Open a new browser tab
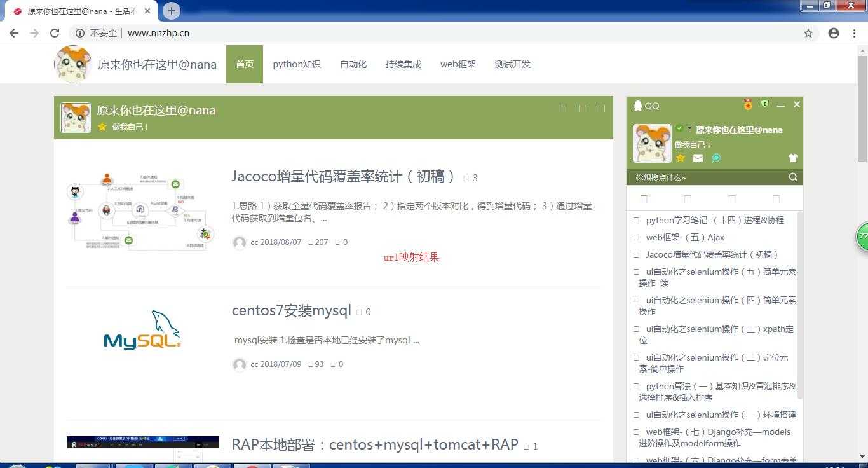The image size is (868, 468). tap(172, 10)
